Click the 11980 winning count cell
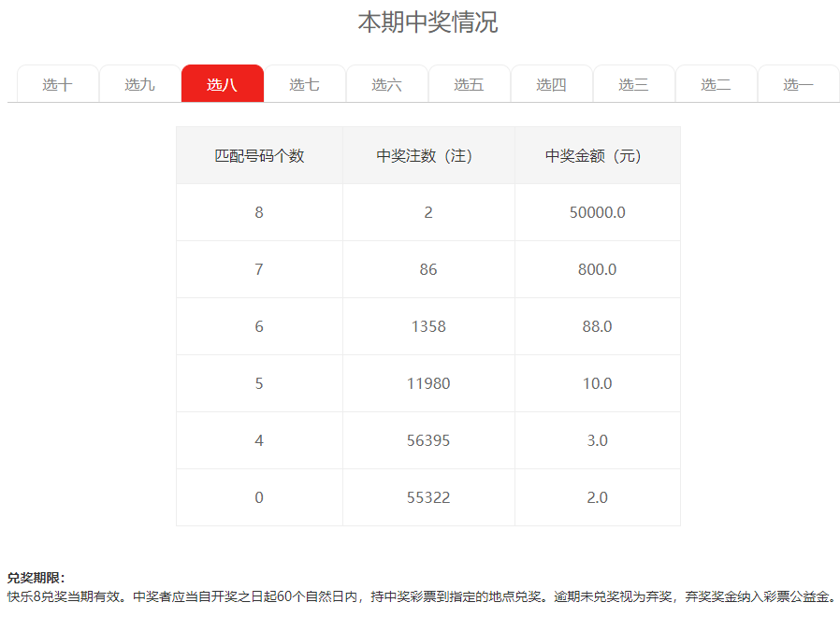Image resolution: width=840 pixels, height=617 pixels. click(428, 384)
